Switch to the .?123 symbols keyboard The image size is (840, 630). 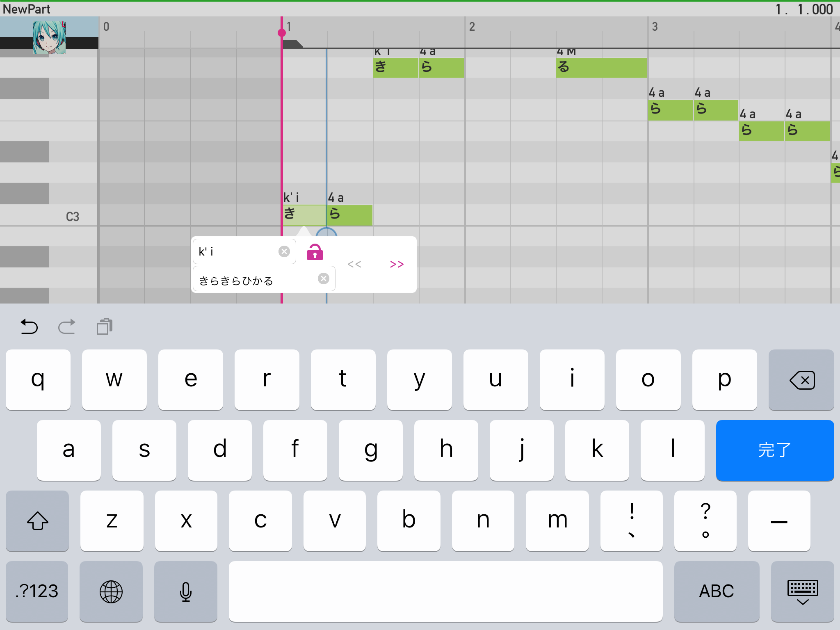(37, 591)
